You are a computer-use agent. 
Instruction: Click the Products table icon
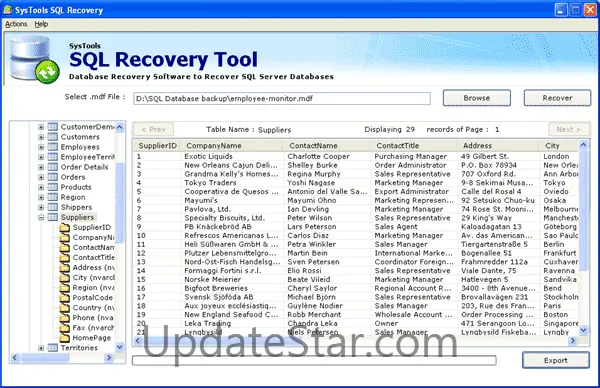tap(52, 187)
